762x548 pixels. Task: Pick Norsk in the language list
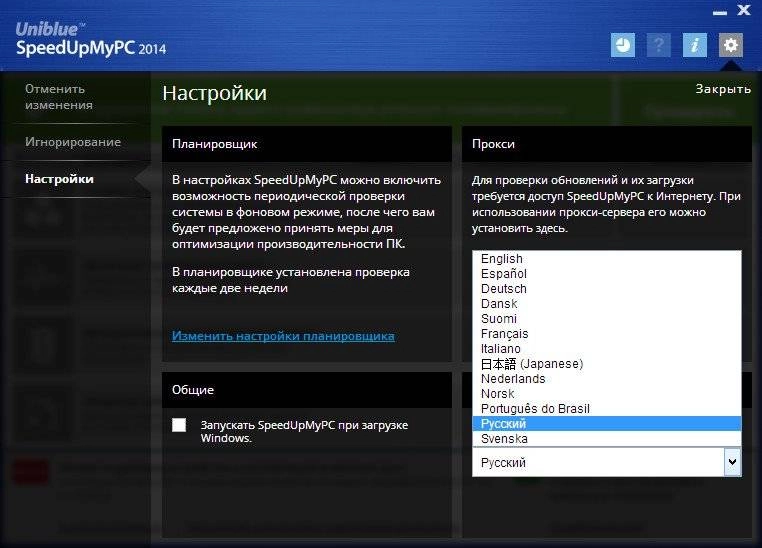pyautogui.click(x=606, y=394)
